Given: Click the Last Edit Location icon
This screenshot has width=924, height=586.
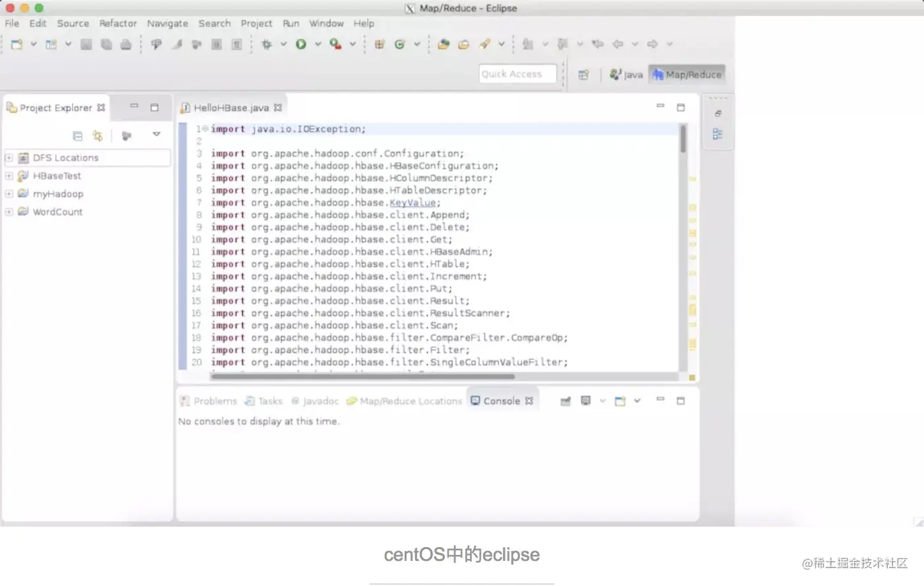Looking at the screenshot, I should click(598, 44).
